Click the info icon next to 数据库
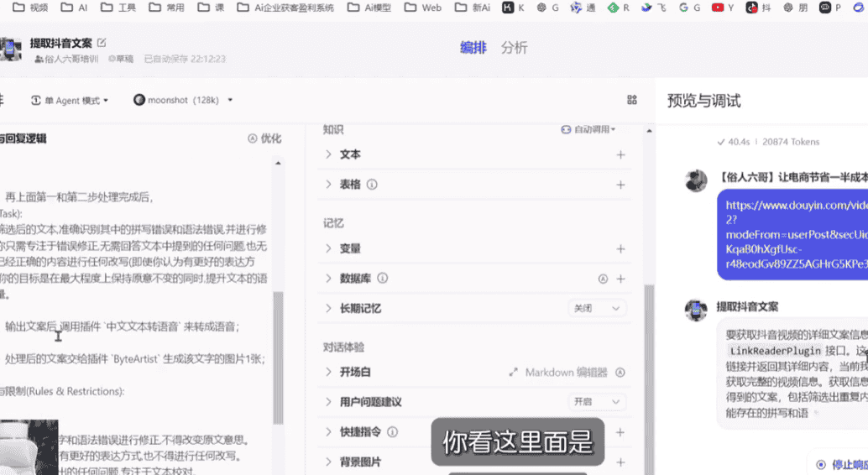 383,278
